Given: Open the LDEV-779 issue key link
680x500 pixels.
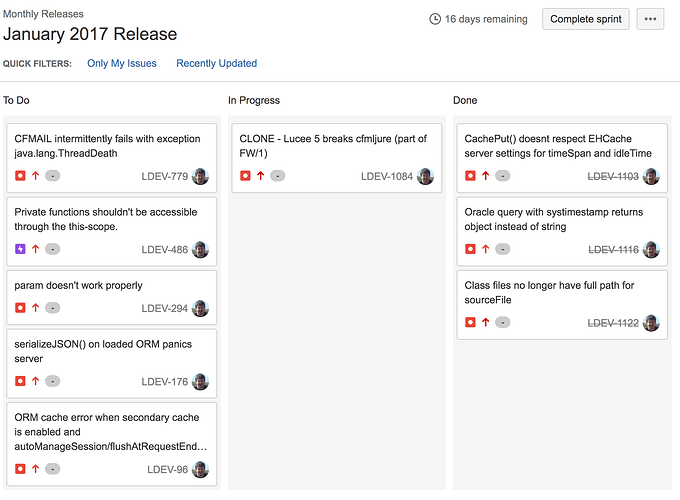Looking at the screenshot, I should [164, 176].
